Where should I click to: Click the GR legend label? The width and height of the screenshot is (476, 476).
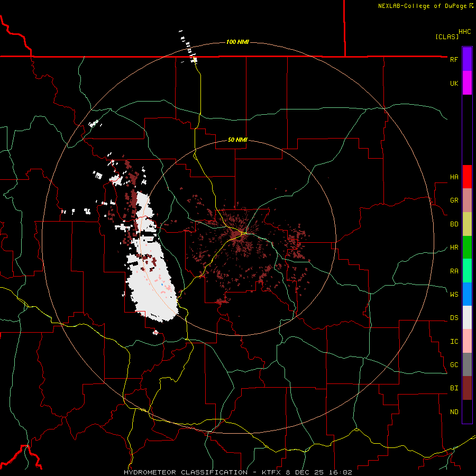(x=454, y=200)
